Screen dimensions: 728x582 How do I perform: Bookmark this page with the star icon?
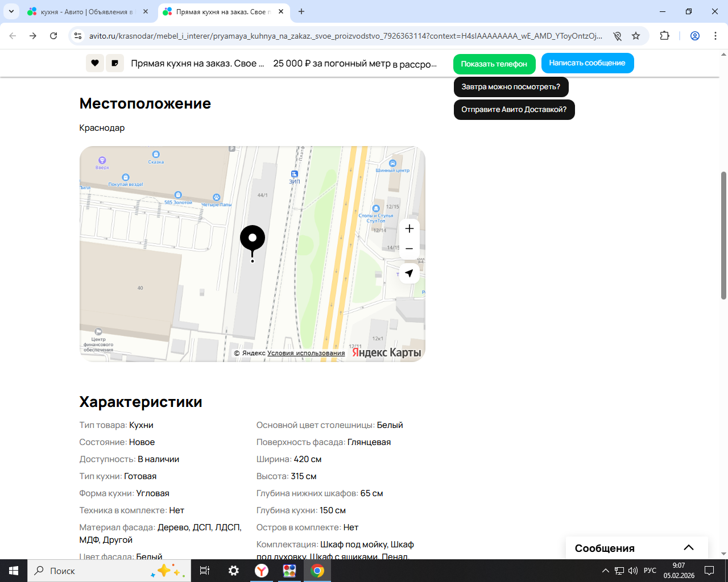pyautogui.click(x=636, y=36)
